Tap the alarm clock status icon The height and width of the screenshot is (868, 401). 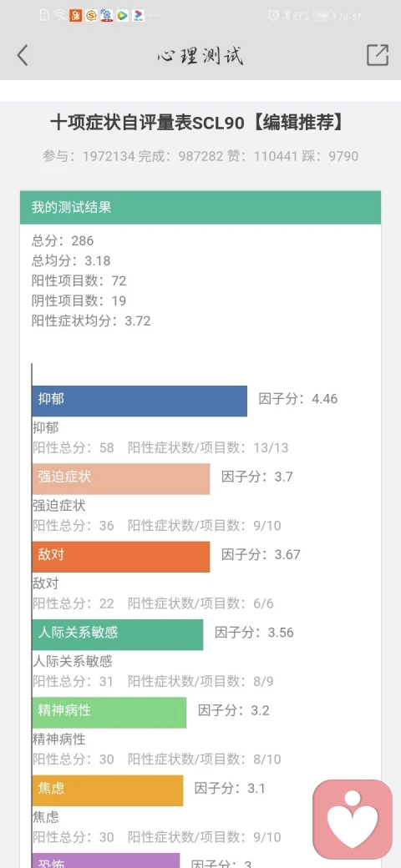(272, 16)
